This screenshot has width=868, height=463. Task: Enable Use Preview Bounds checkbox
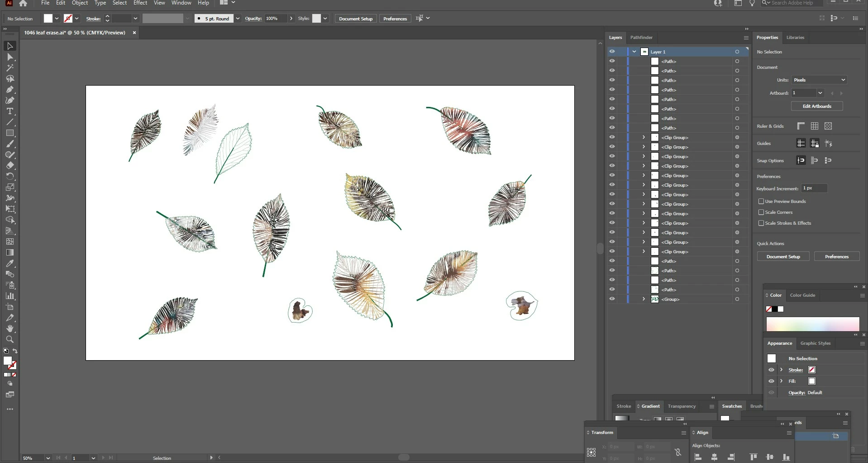tap(761, 202)
